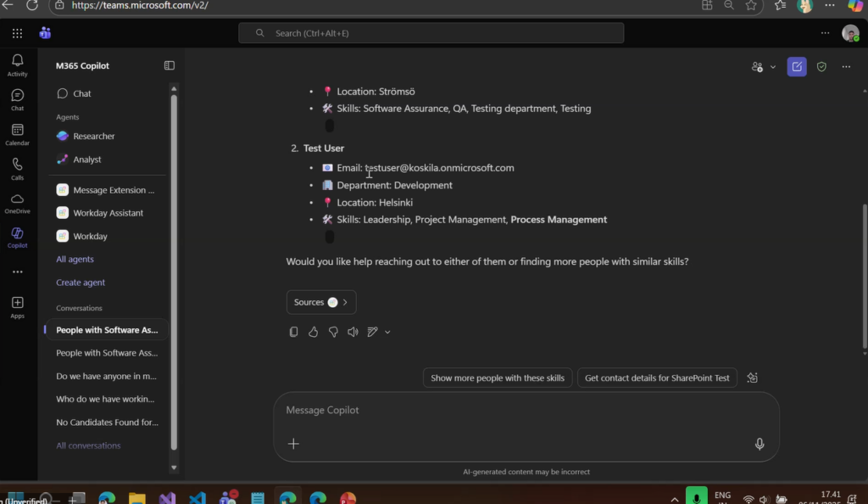Click the edit in Pages icon
The height and width of the screenshot is (504, 868).
[373, 332]
